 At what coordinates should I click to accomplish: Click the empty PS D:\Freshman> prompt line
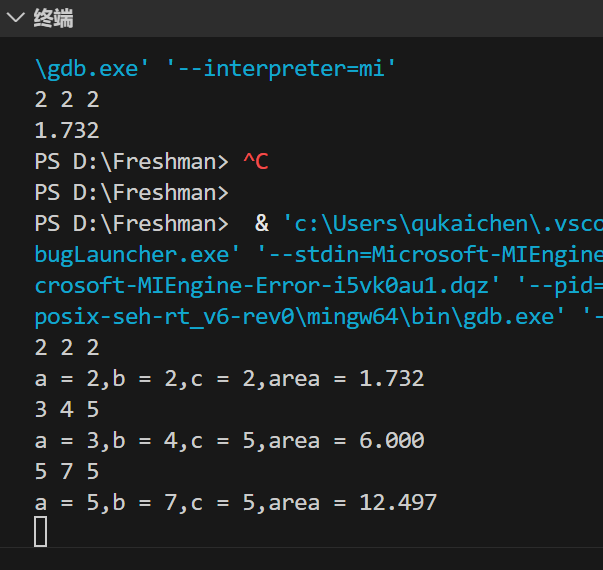coord(131,192)
